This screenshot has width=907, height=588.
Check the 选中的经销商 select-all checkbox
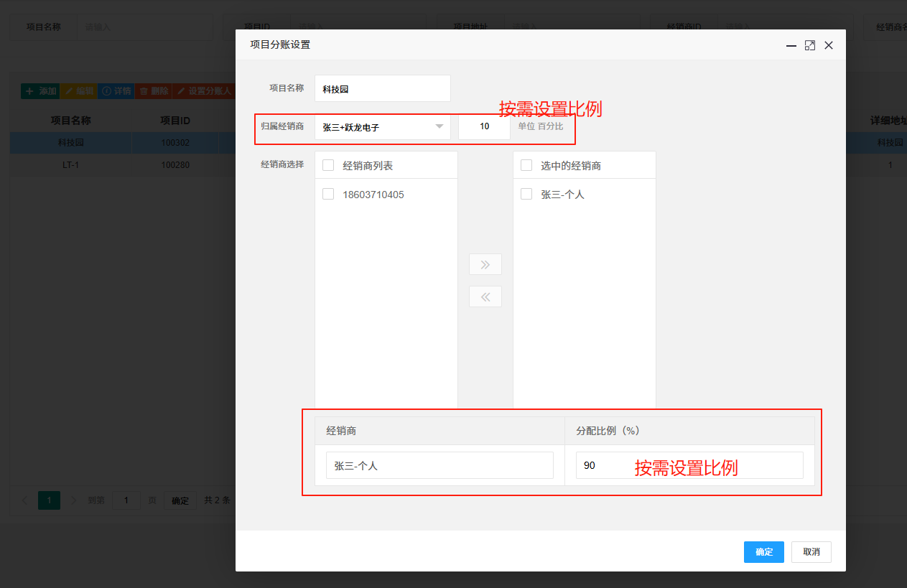(x=526, y=165)
